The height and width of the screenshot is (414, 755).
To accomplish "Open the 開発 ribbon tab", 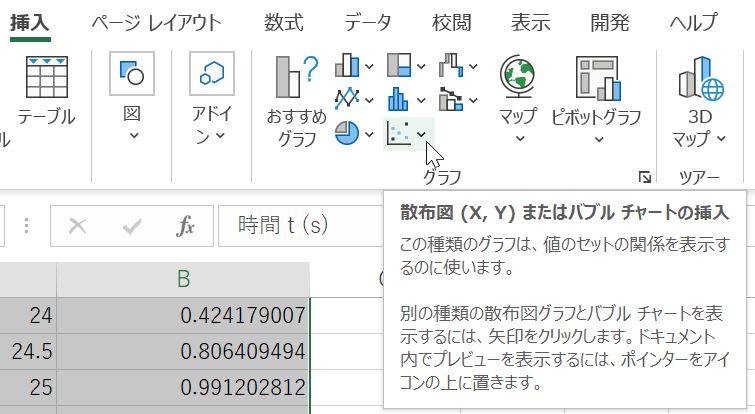I will point(610,23).
